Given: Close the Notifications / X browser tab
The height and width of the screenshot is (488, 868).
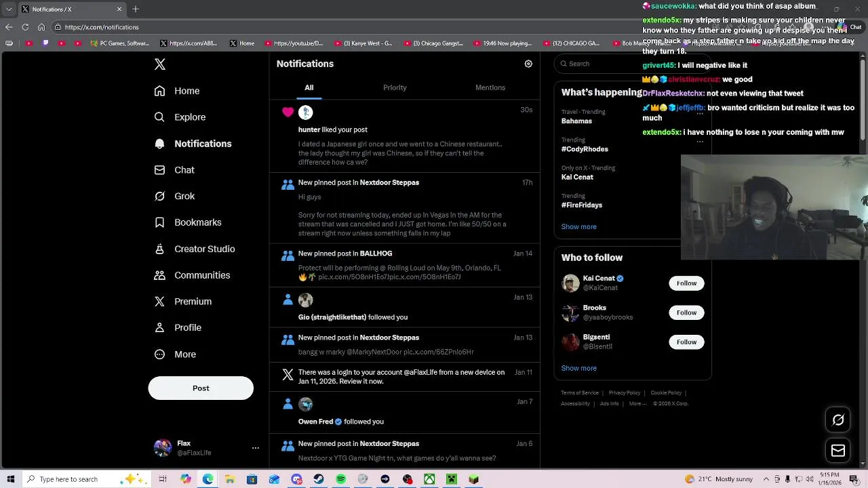Looking at the screenshot, I should [119, 9].
